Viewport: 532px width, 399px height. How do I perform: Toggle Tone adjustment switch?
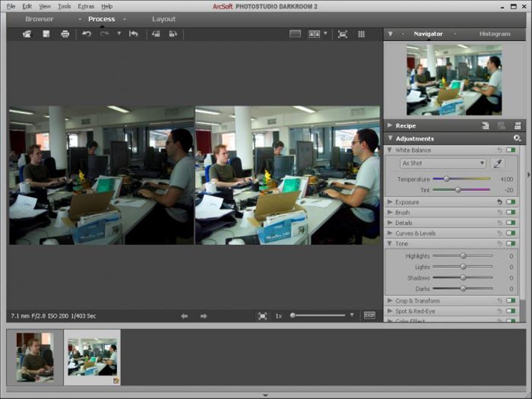coord(511,244)
